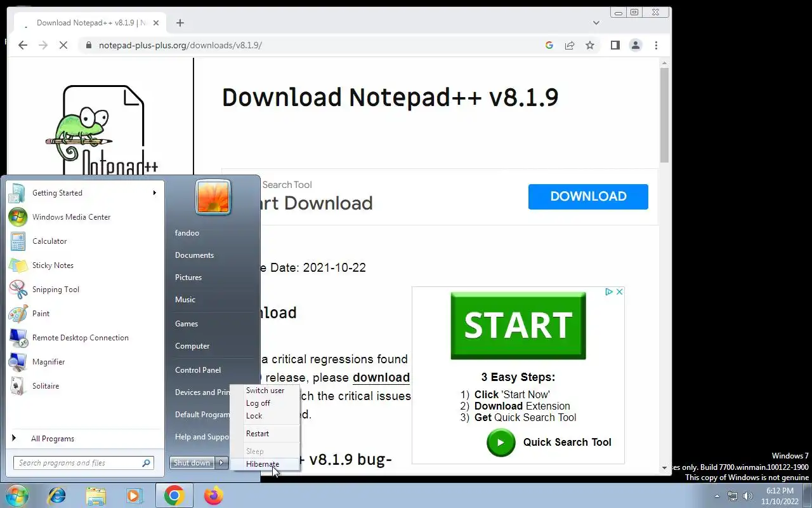Viewport: 812px width, 508px height.
Task: Open Internet Explorer from taskbar
Action: pyautogui.click(x=57, y=495)
